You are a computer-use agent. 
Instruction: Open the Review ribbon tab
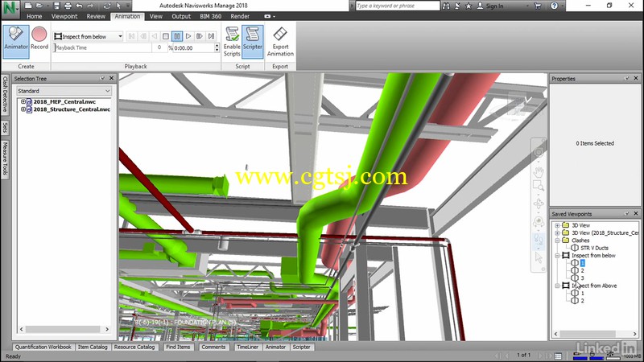[96, 16]
